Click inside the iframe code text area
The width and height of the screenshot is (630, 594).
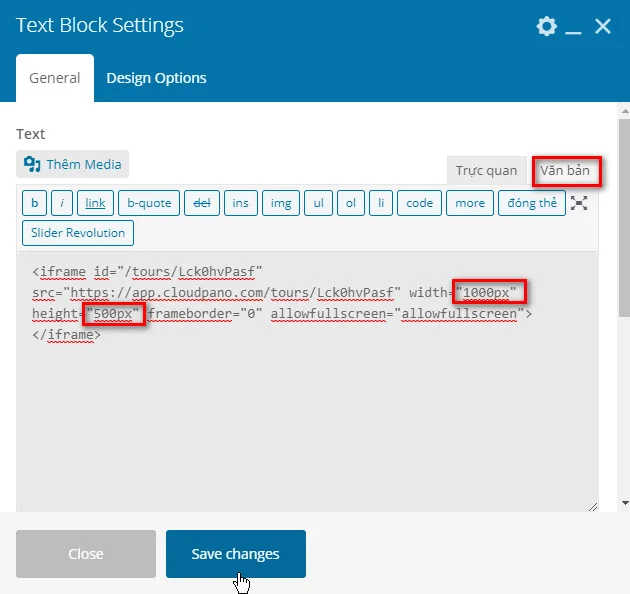click(307, 382)
